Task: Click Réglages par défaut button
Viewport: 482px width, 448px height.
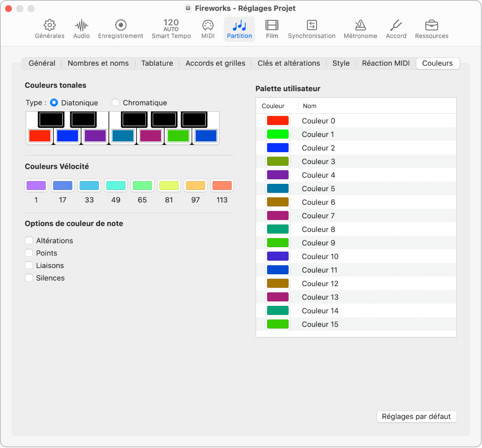Action: [416, 417]
